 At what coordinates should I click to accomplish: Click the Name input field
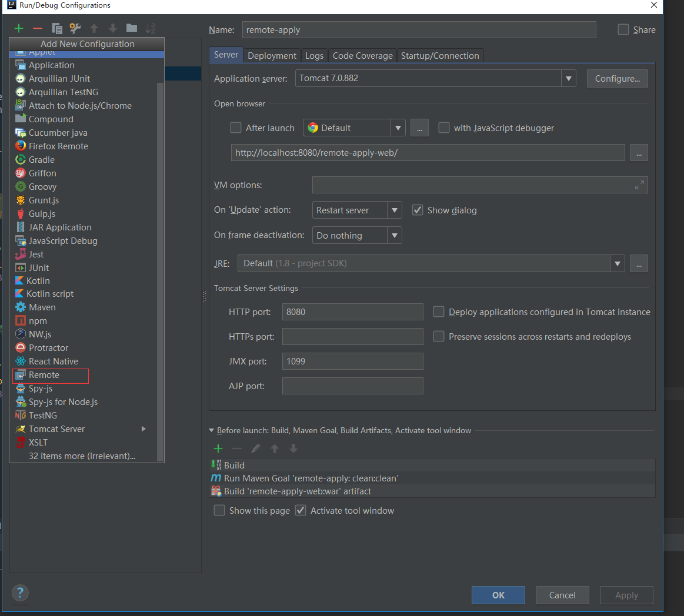[x=419, y=29]
